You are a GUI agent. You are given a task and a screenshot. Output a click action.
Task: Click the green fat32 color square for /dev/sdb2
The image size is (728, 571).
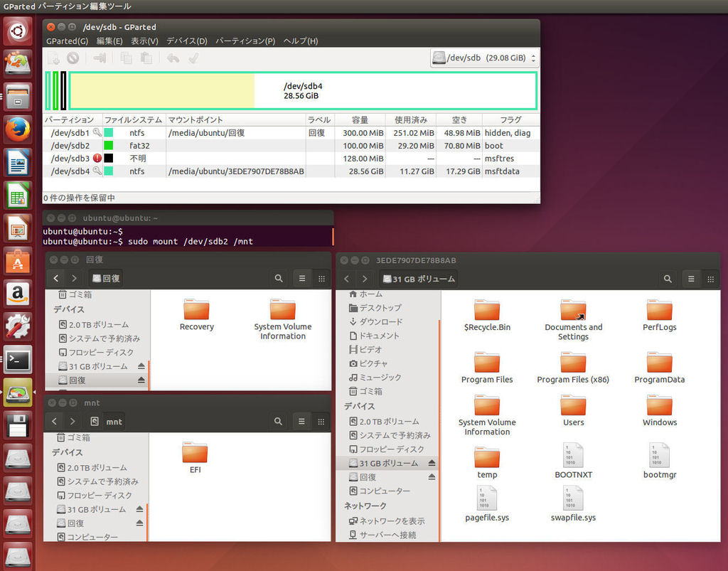point(109,145)
